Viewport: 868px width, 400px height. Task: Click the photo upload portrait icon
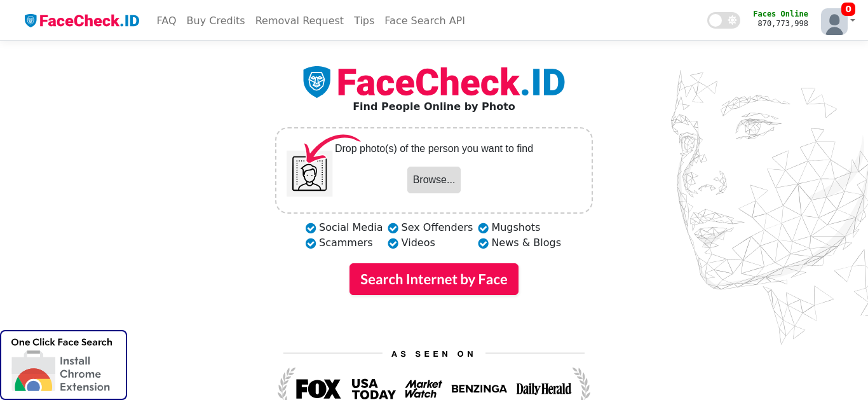[309, 174]
